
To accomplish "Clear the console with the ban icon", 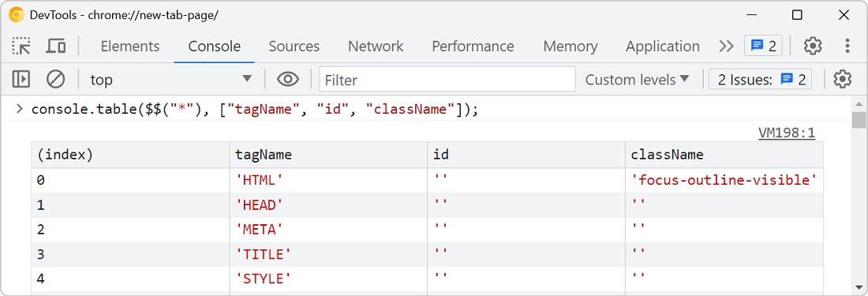I will (55, 80).
